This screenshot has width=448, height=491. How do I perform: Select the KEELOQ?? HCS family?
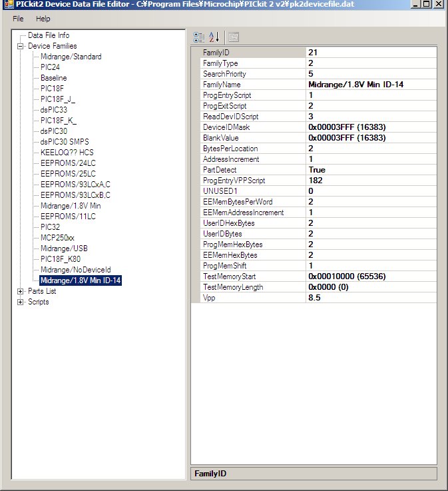point(67,153)
